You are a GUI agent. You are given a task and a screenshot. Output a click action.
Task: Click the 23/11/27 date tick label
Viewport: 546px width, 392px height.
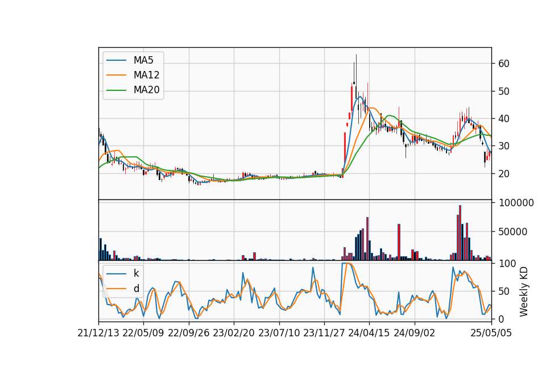click(x=324, y=333)
